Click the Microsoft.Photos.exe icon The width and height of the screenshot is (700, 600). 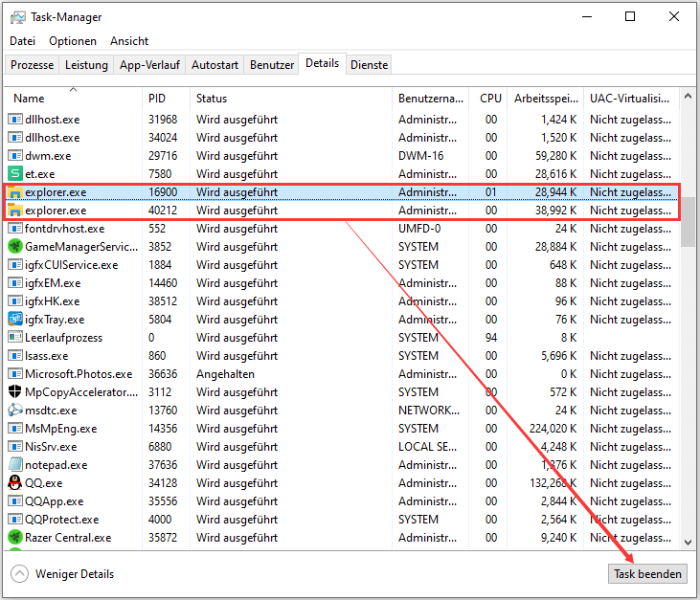15,374
